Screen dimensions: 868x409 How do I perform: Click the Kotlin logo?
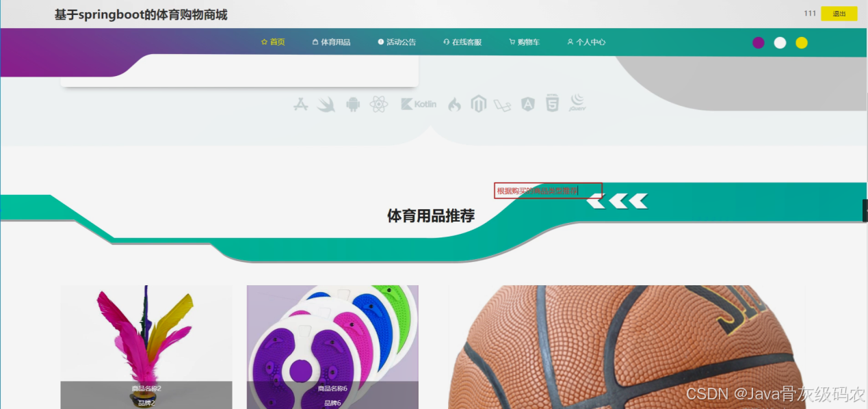point(419,104)
